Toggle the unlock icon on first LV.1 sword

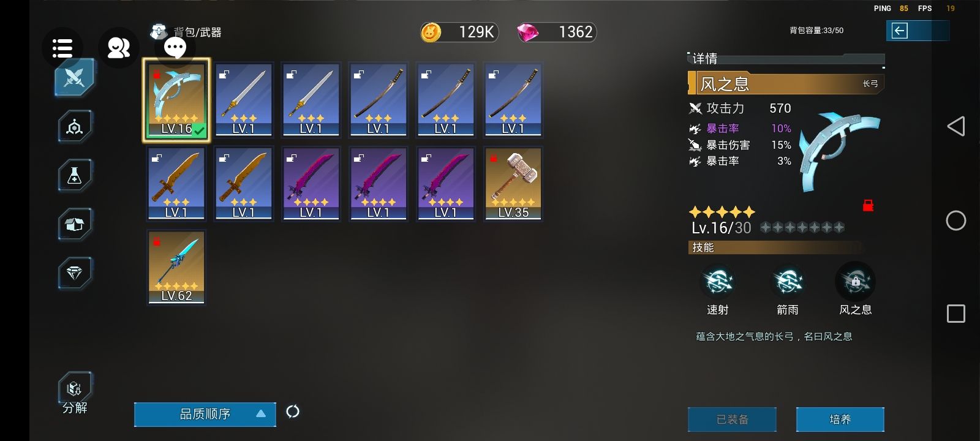224,74
